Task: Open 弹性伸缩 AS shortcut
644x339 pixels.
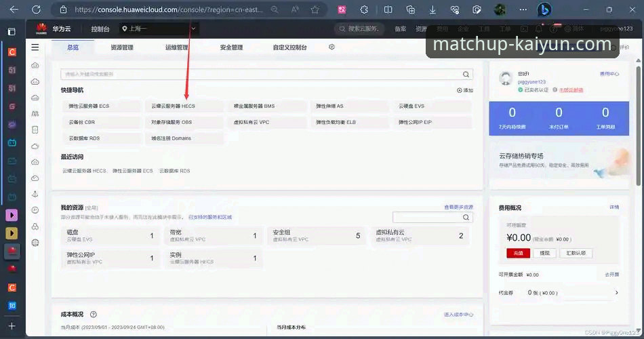Action: pyautogui.click(x=349, y=106)
